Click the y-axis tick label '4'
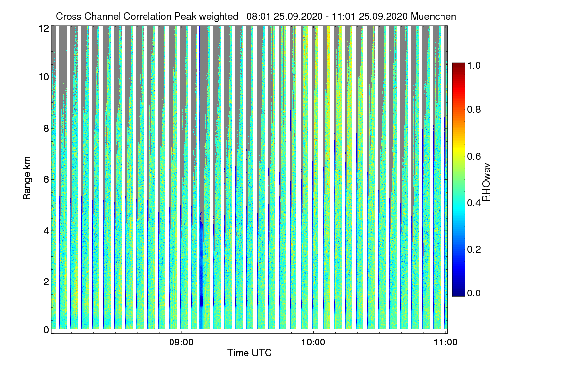Viewport: 588px width, 392px height. click(x=46, y=230)
